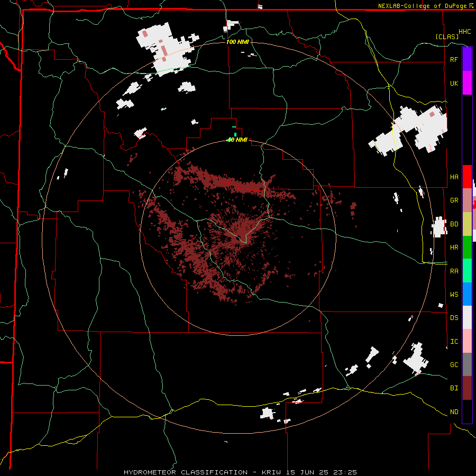Image resolution: width=476 pixels, height=476 pixels.
Task: Click the RF legend label
Action: click(x=454, y=59)
